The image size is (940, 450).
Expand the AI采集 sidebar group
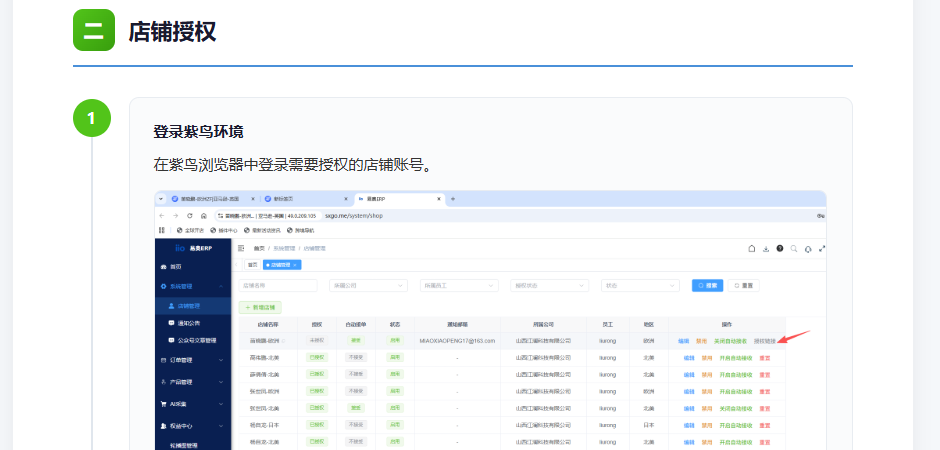tap(193, 404)
